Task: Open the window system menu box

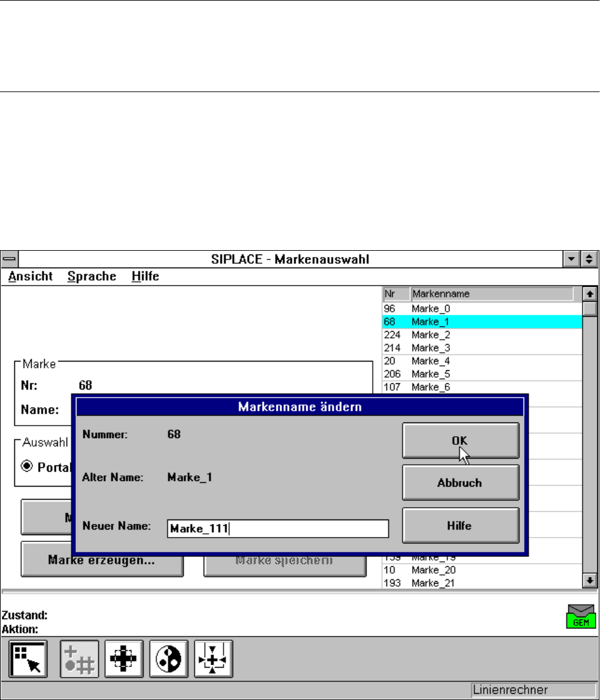Action: [9, 259]
